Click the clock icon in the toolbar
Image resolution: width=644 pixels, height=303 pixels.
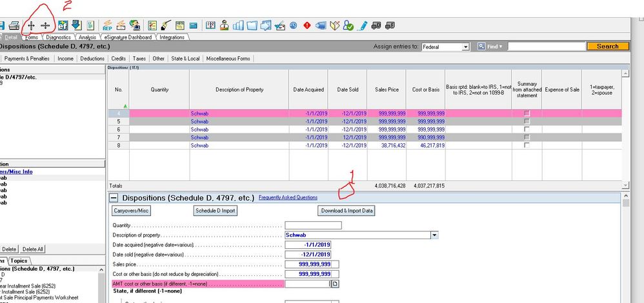(293, 26)
